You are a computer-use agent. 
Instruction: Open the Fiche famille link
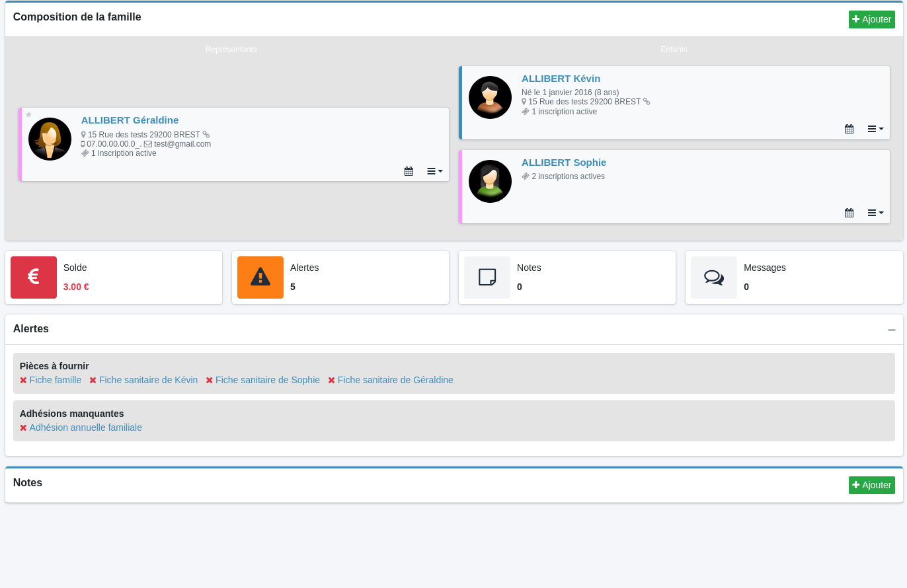(55, 380)
